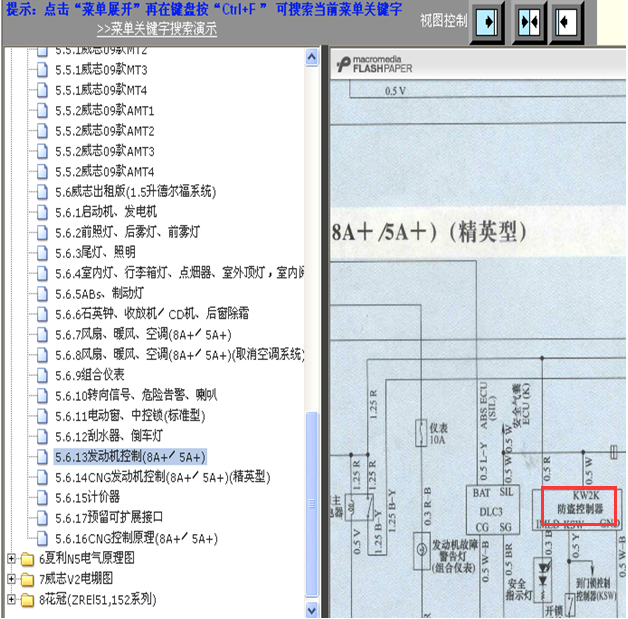Click the Macromedia FlashPaper logo
628x619 pixels.
[x=374, y=64]
